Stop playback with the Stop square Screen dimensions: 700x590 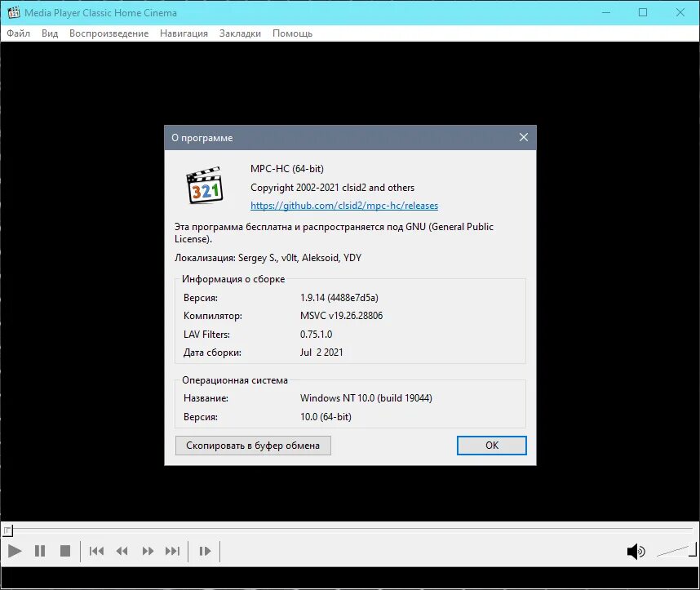tap(65, 551)
